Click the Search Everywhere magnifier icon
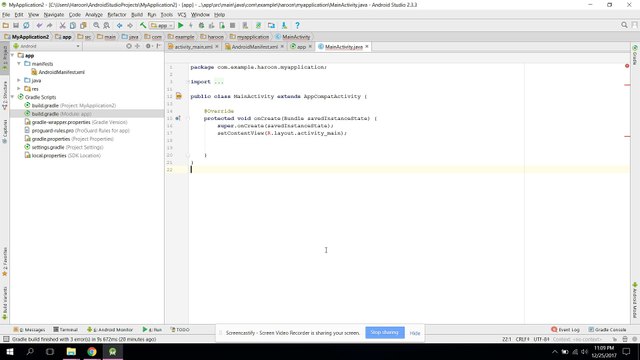The image size is (640, 360). coord(624,25)
